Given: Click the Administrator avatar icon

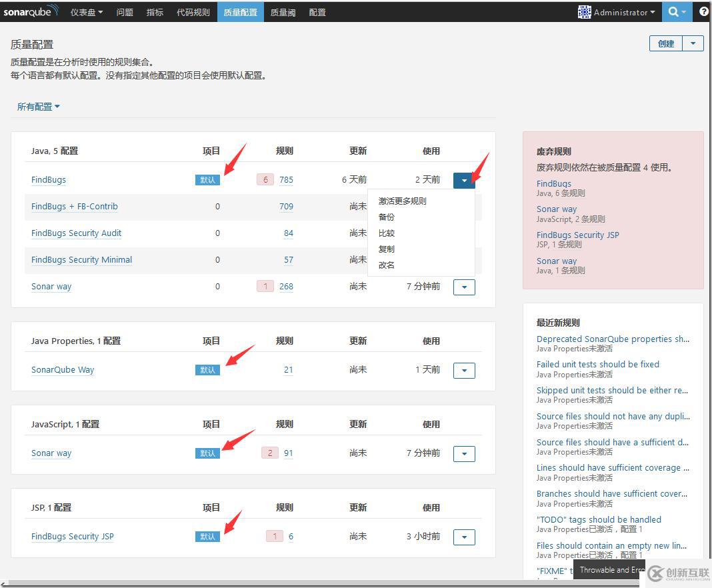Looking at the screenshot, I should (584, 12).
